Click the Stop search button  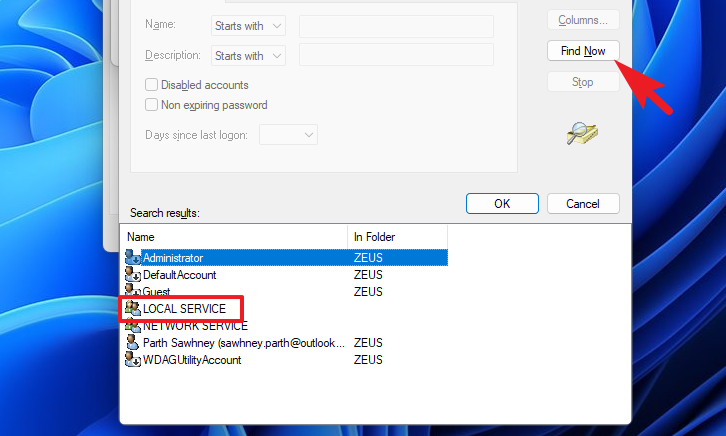click(x=583, y=82)
